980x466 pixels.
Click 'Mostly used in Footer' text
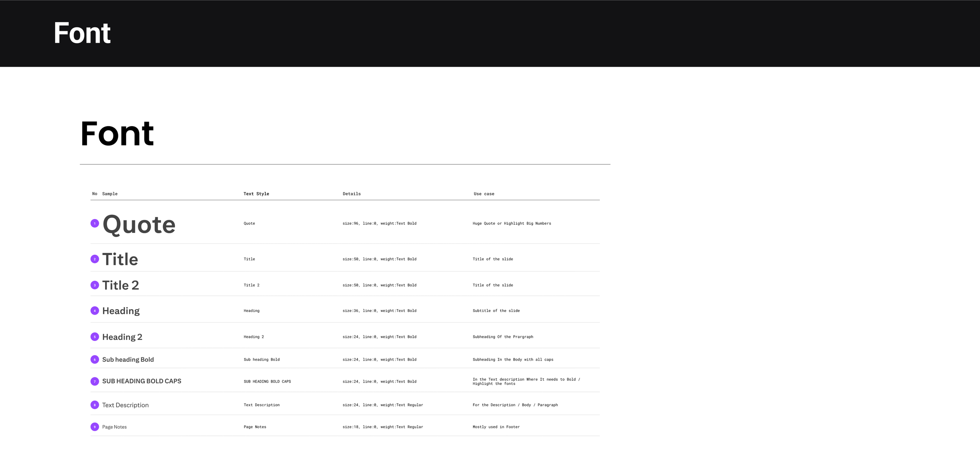[496, 427]
